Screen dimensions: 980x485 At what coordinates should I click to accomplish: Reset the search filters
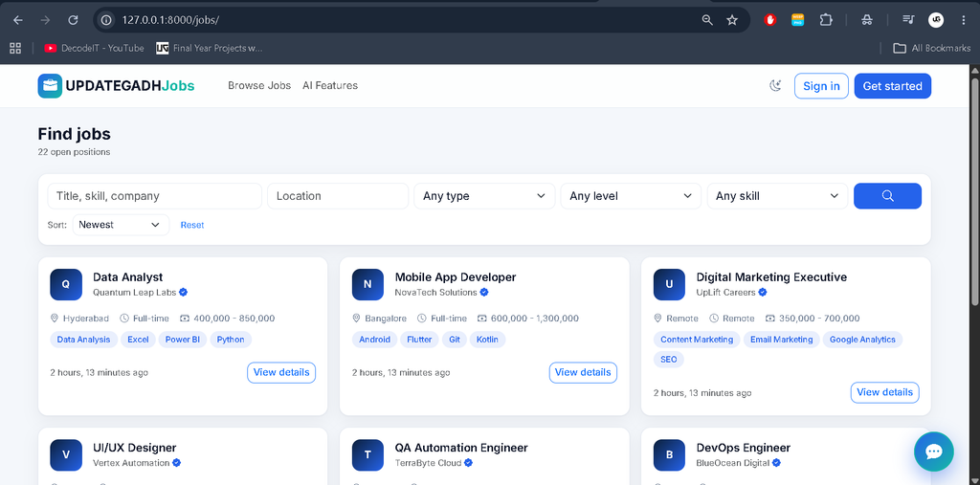[x=192, y=225]
